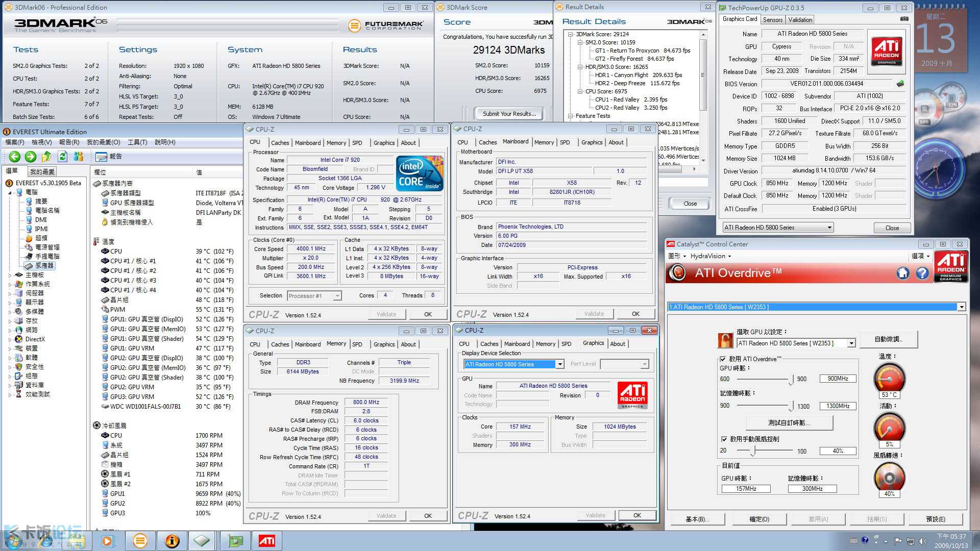Click the green Forward arrow in EVEREST toolbar
This screenshot has width=980, height=551.
click(31, 157)
